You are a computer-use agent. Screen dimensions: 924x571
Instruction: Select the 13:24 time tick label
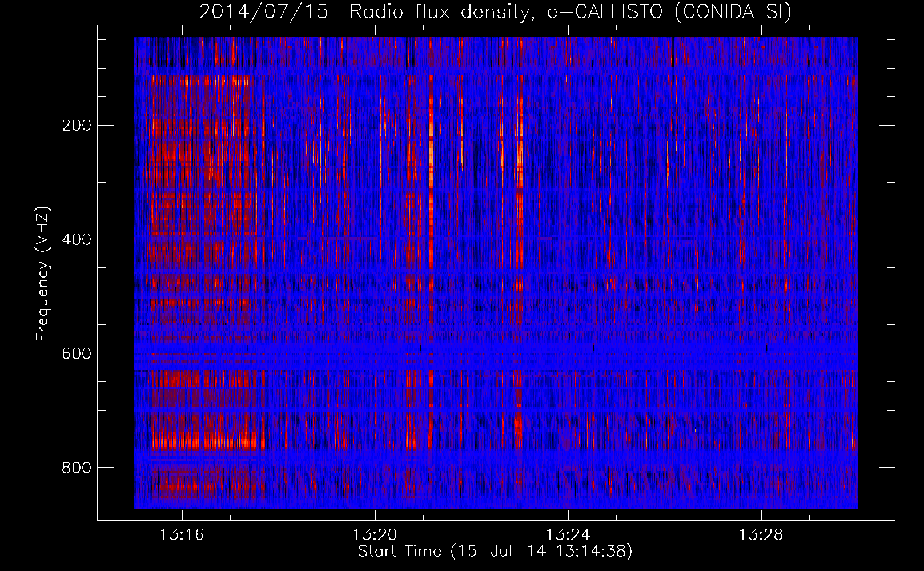[568, 535]
